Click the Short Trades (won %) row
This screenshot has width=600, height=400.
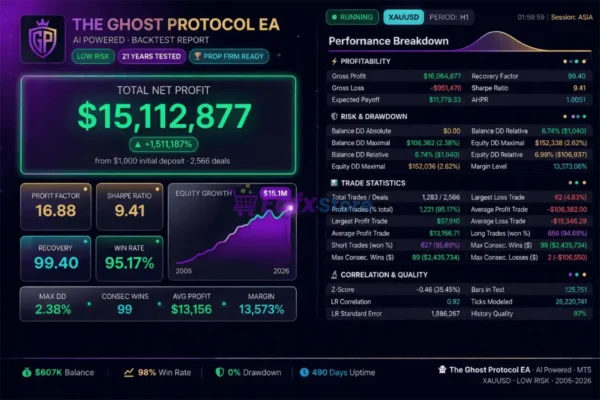point(396,245)
